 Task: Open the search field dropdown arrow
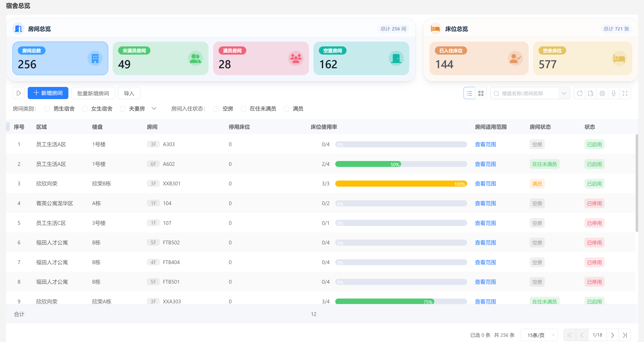click(x=564, y=93)
